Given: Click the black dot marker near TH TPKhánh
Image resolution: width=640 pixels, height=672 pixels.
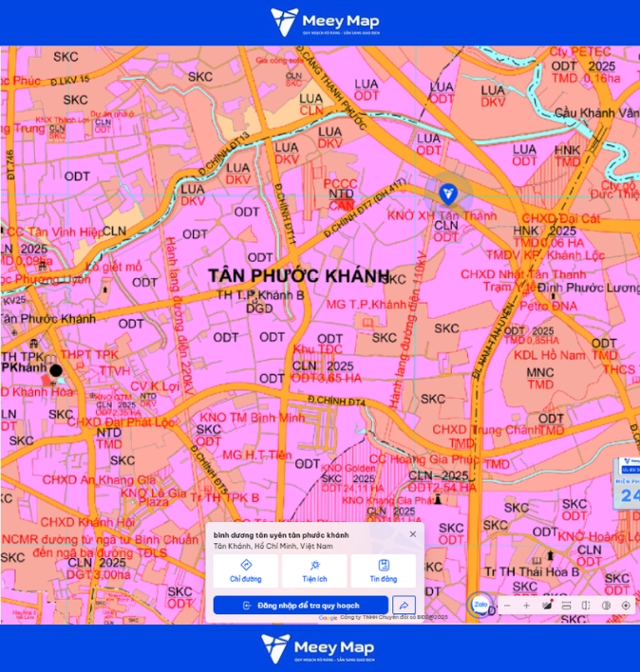Looking at the screenshot, I should (x=56, y=370).
